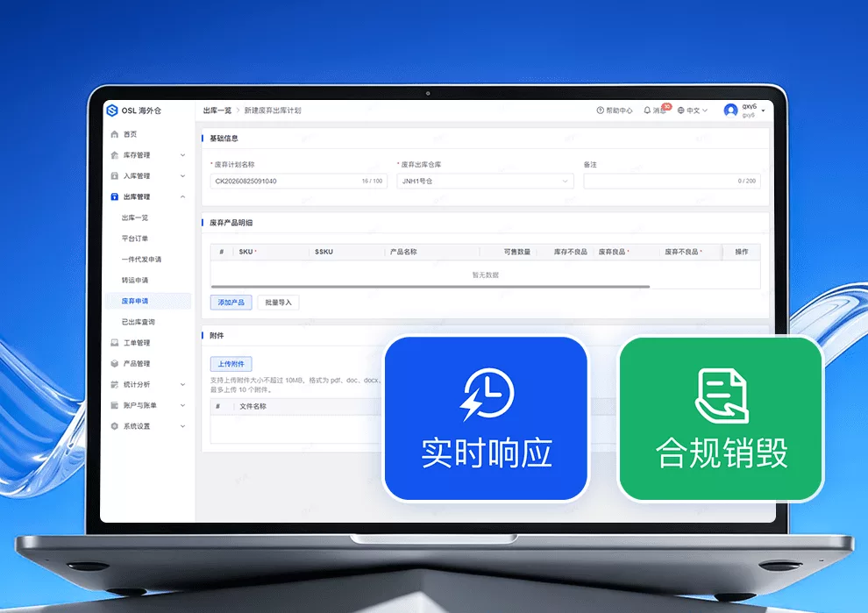868x613 pixels.
Task: Expand the 库存管理 chevron
Action: pos(182,155)
